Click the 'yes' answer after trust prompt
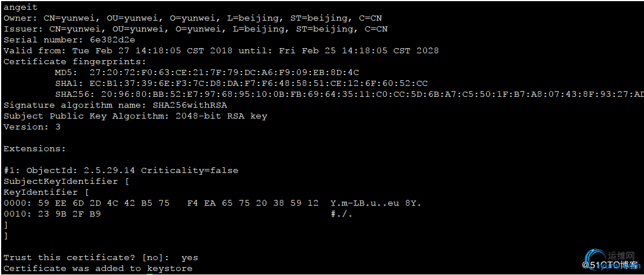 coord(190,258)
